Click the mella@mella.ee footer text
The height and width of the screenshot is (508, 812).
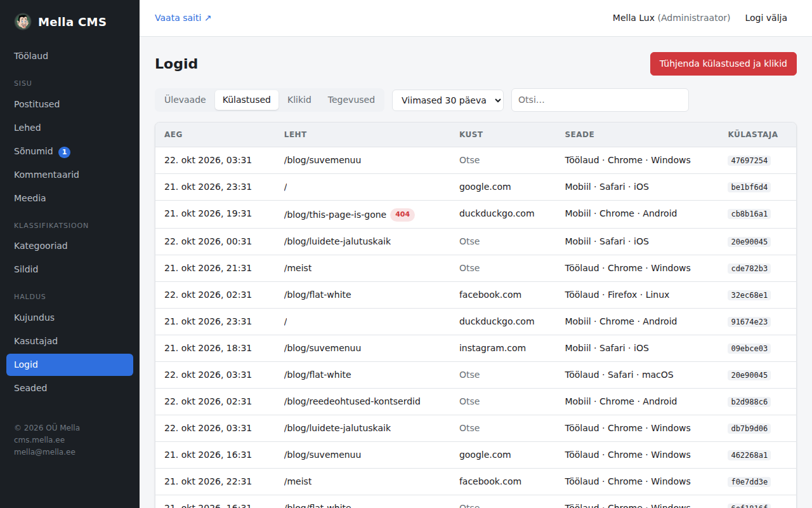click(x=44, y=452)
